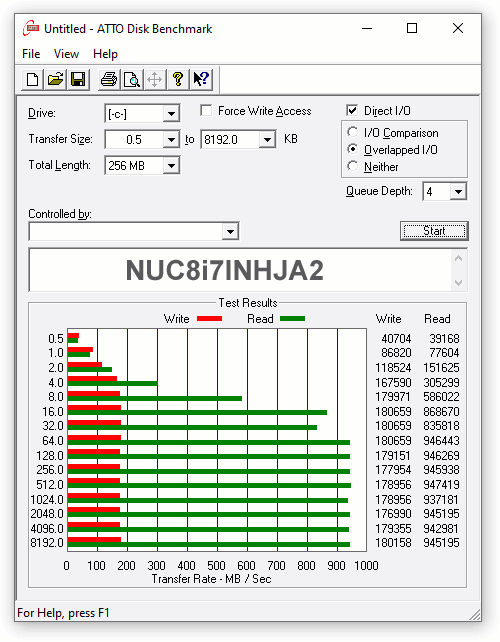
Task: Click the read value 39168
Action: (444, 339)
